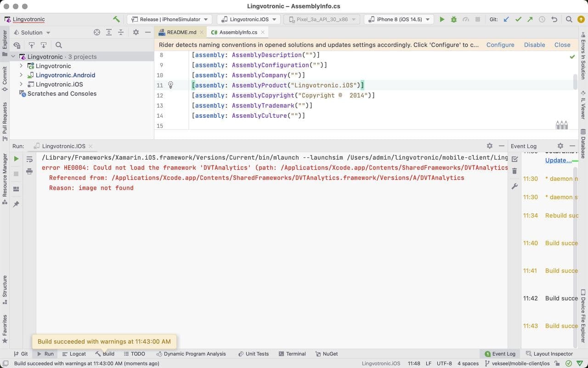The width and height of the screenshot is (588, 368).
Task: Expand Lingvotronic.iOS project node
Action: [21, 84]
